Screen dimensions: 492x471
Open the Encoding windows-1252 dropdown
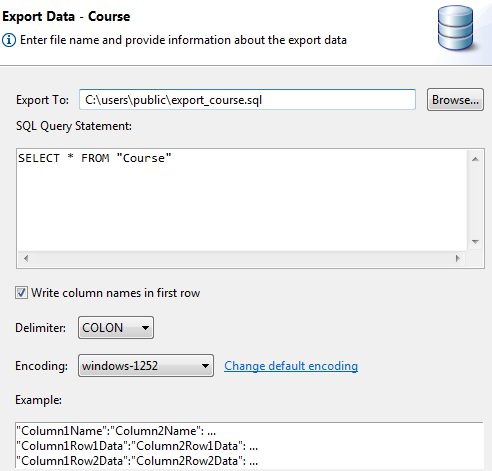[x=146, y=366]
